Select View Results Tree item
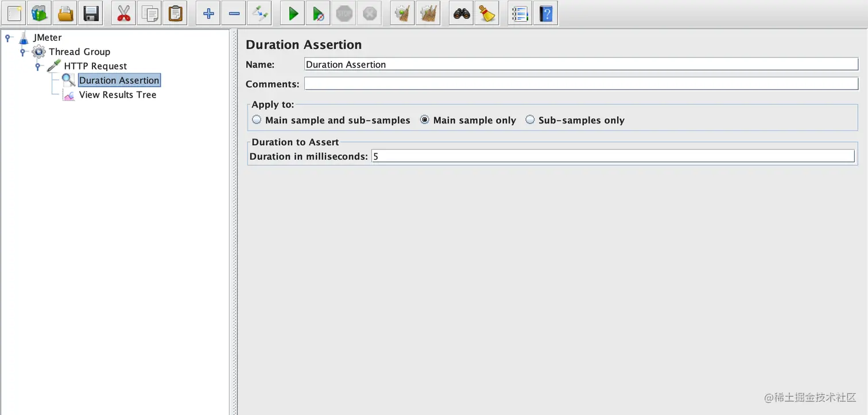The height and width of the screenshot is (415, 868). pyautogui.click(x=118, y=95)
